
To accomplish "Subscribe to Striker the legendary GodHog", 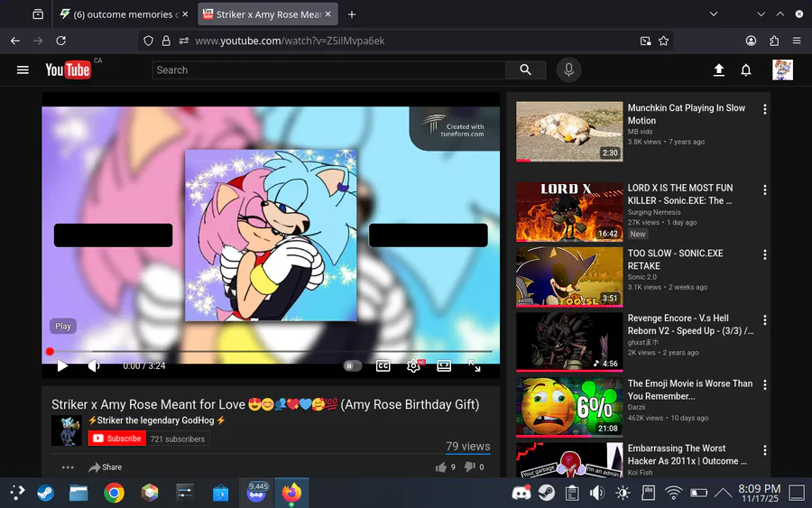I will point(117,439).
